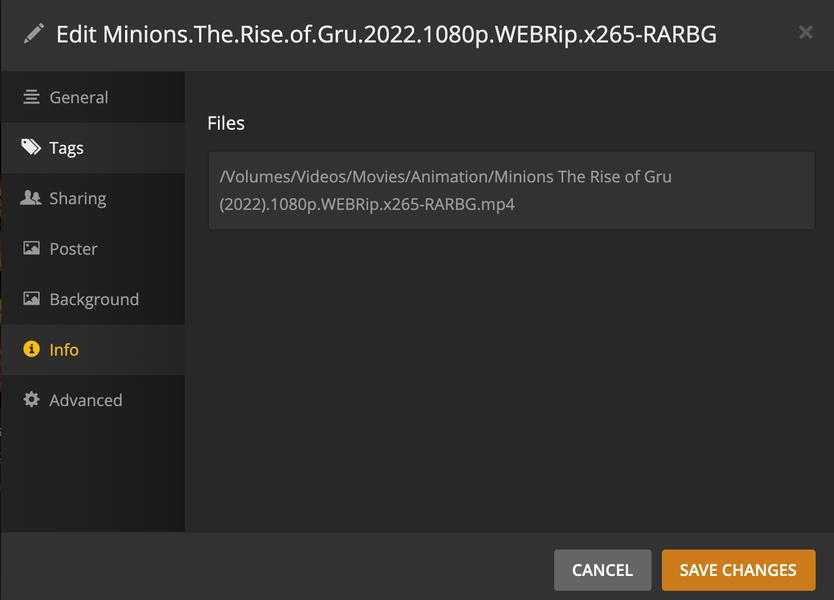The height and width of the screenshot is (600, 834).
Task: Open the General tab label
Action: click(x=79, y=97)
